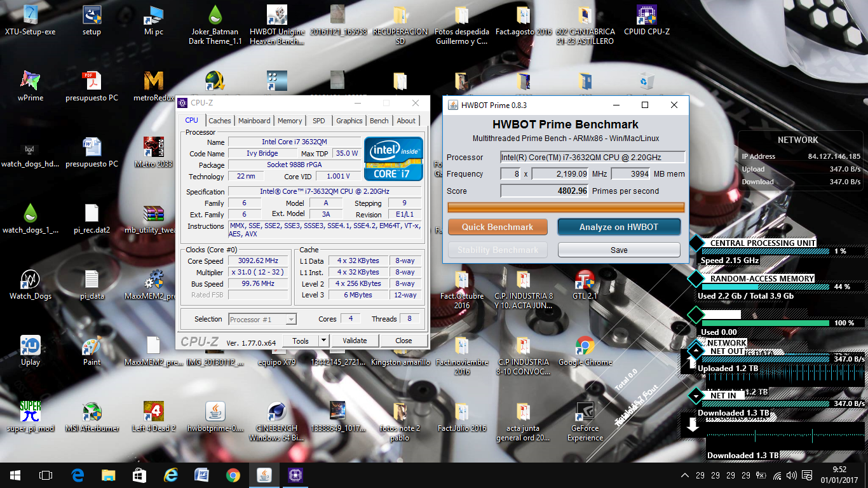Open File Explorer from the taskbar

[x=109, y=475]
